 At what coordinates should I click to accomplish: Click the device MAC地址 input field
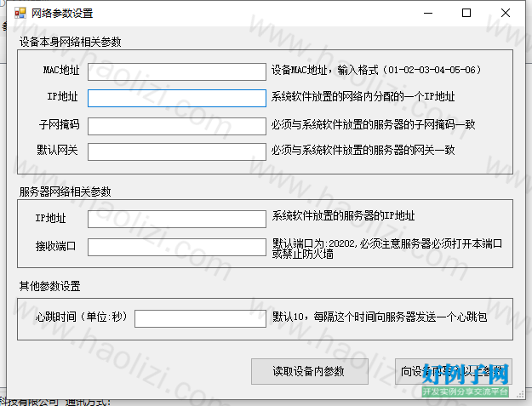tap(177, 71)
